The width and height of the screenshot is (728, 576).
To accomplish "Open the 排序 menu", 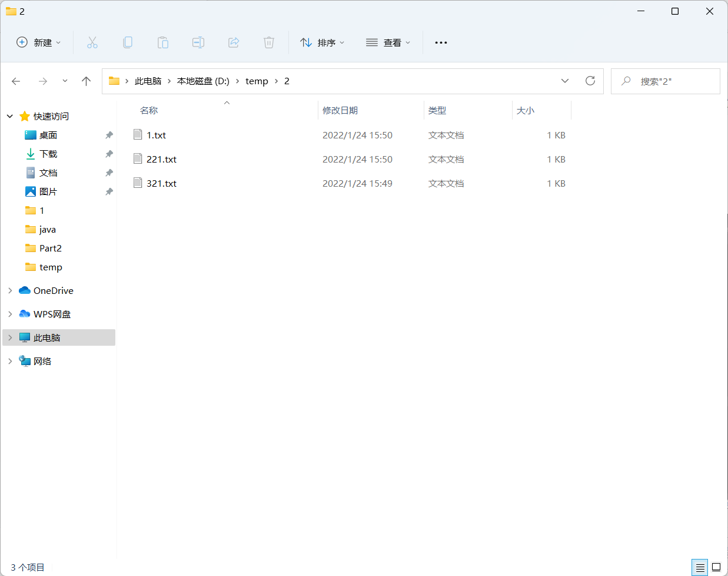I will click(x=322, y=42).
